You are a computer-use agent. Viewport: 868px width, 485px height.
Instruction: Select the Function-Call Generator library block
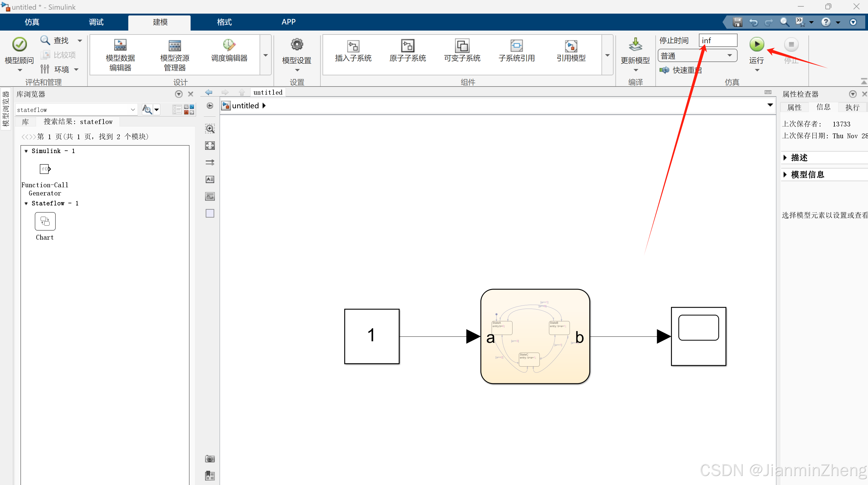click(x=45, y=169)
